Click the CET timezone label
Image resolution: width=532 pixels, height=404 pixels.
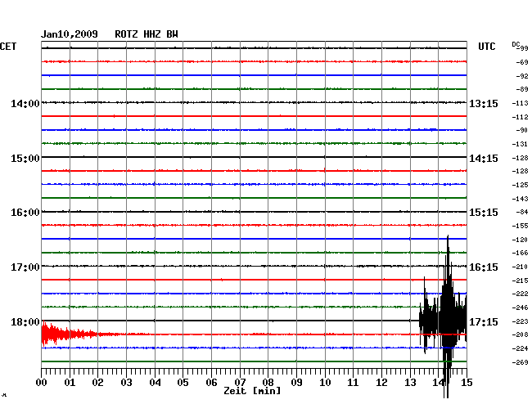pos(8,47)
